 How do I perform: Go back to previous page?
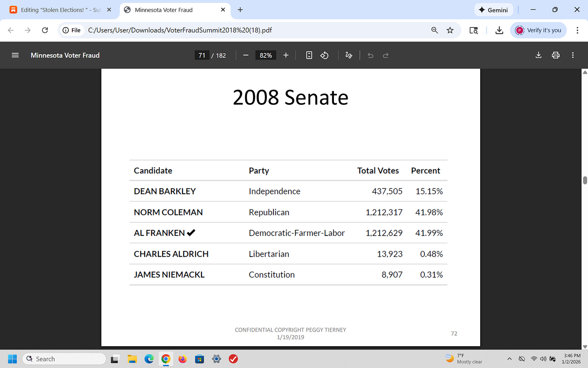pyautogui.click(x=11, y=30)
